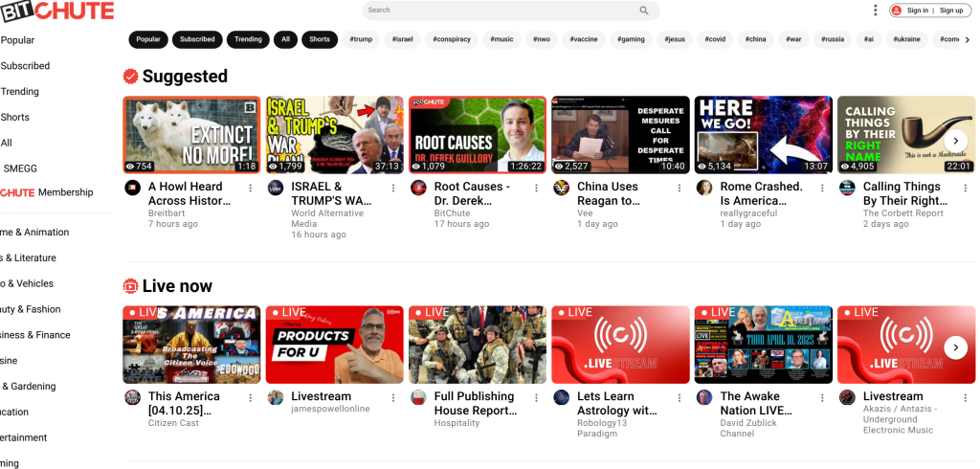Select the Shorts filter chip
This screenshot has width=980, height=469.
pyautogui.click(x=320, y=39)
